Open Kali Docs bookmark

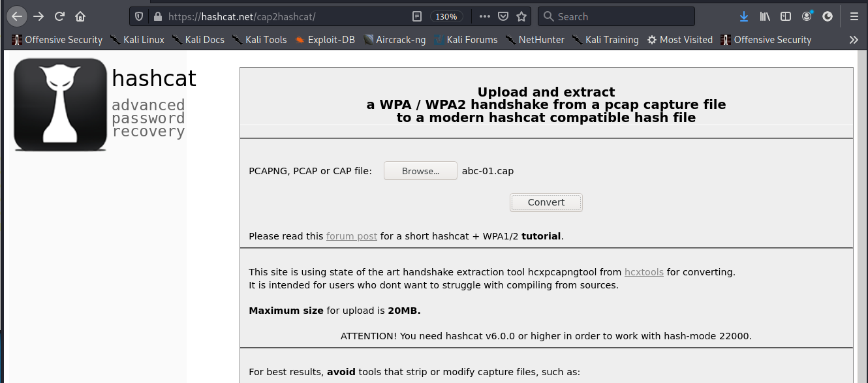click(x=198, y=40)
